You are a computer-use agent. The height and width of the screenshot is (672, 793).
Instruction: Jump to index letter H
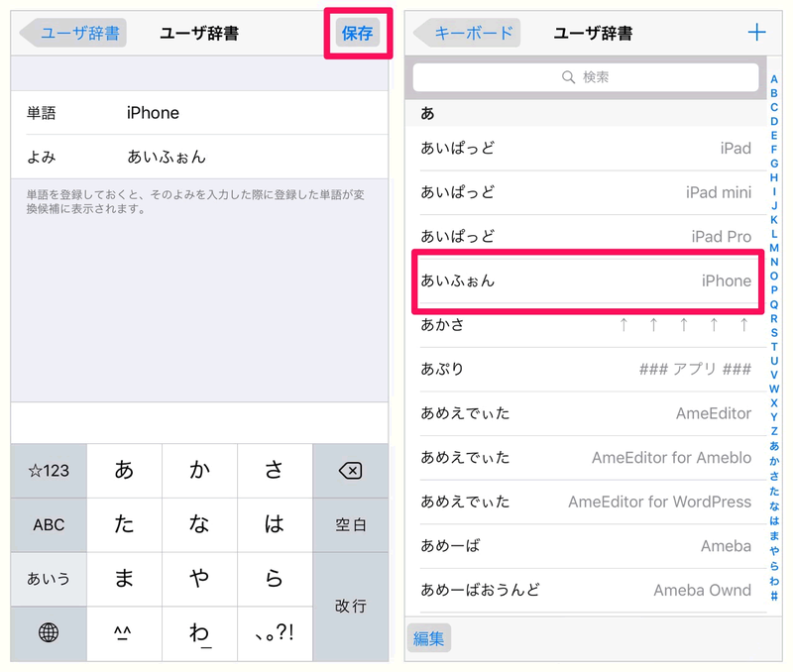pyautogui.click(x=774, y=177)
